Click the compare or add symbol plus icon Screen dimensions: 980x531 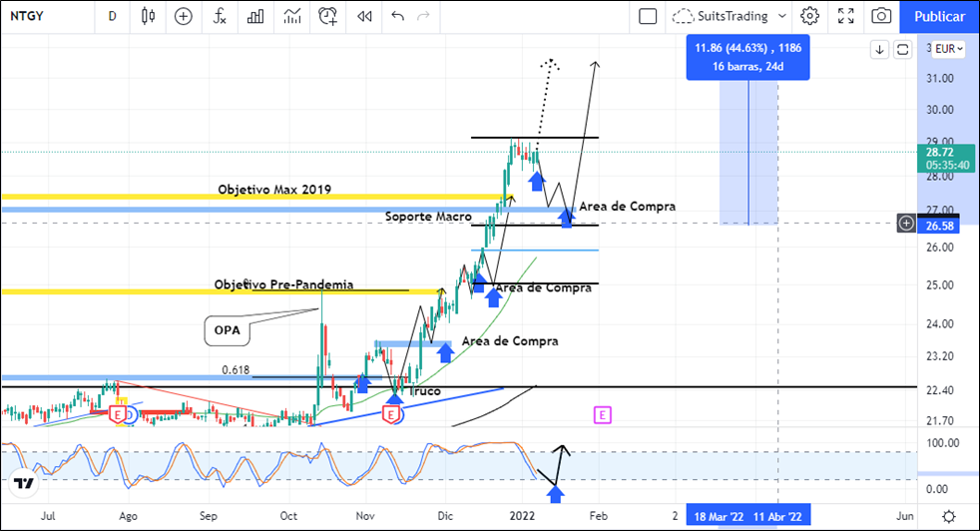(x=183, y=16)
